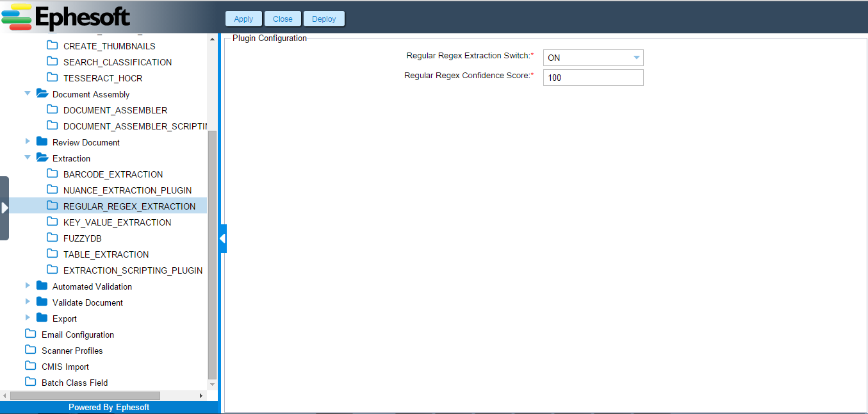Expand the Automated Validation node
This screenshot has width=868, height=414.
(x=28, y=286)
